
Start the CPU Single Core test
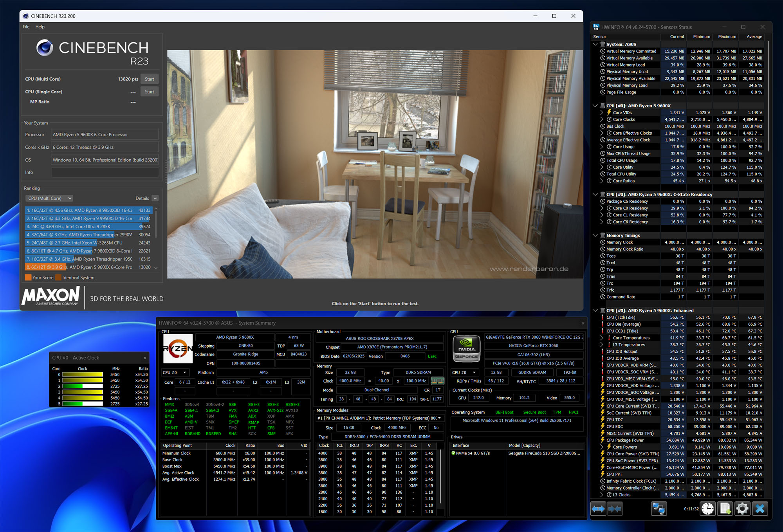[x=149, y=92]
